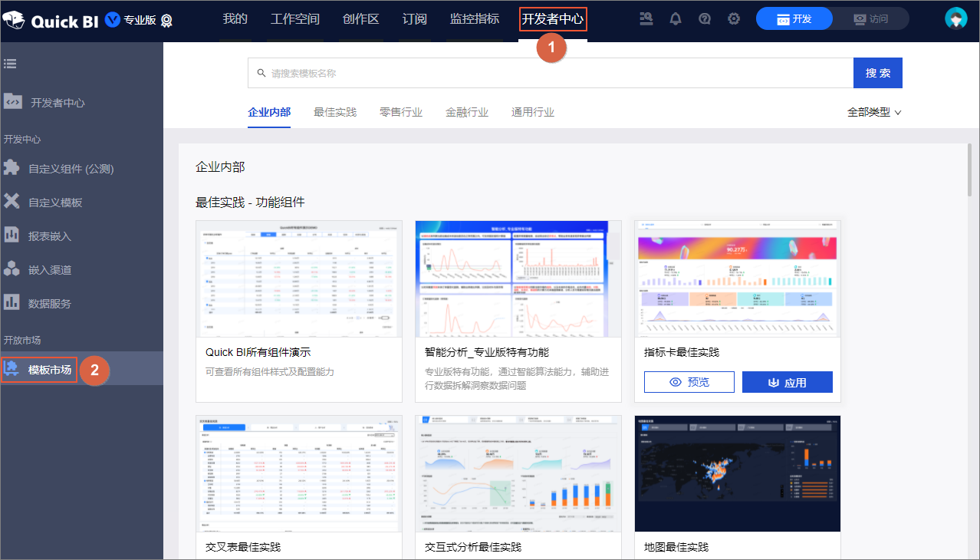Collapse the sidebar via the hamburger icon

click(10, 64)
